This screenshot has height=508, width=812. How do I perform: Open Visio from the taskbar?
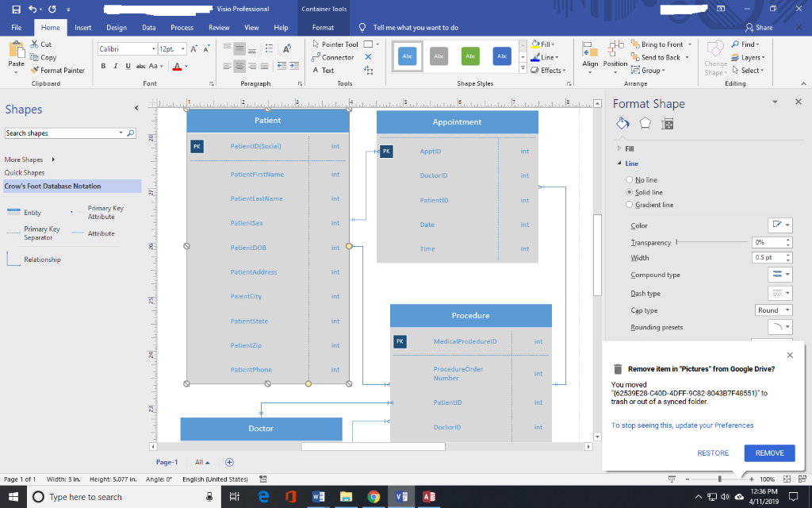(x=400, y=497)
